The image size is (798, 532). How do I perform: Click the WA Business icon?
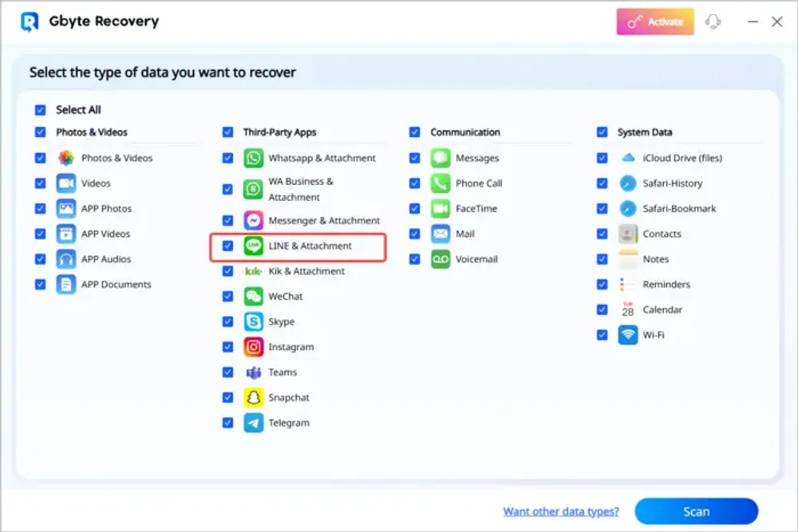tap(254, 189)
